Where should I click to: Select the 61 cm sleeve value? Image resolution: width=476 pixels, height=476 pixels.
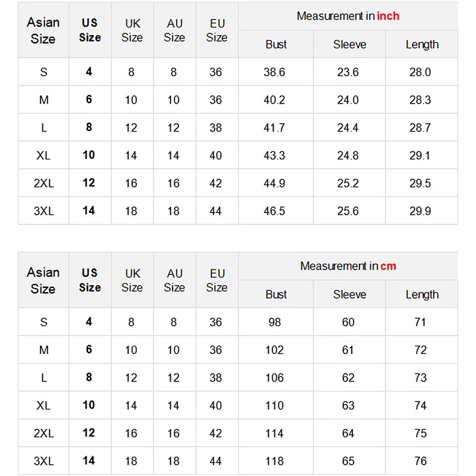point(348,350)
